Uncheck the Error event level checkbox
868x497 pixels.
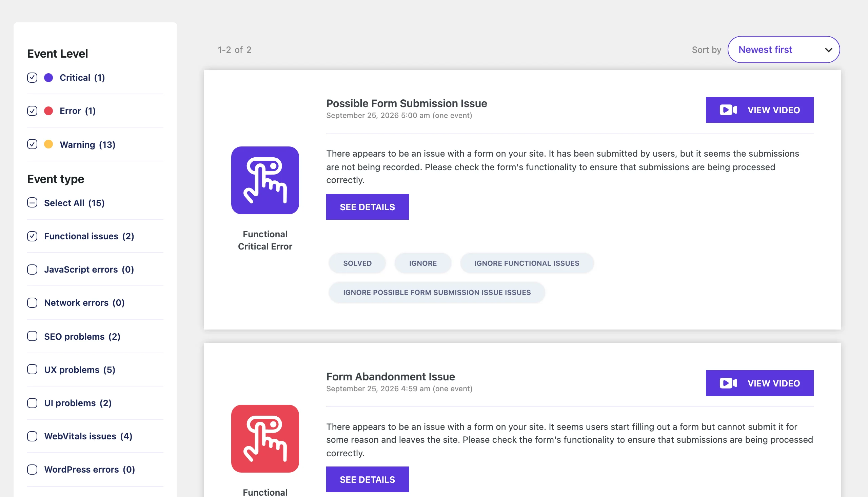click(x=32, y=111)
